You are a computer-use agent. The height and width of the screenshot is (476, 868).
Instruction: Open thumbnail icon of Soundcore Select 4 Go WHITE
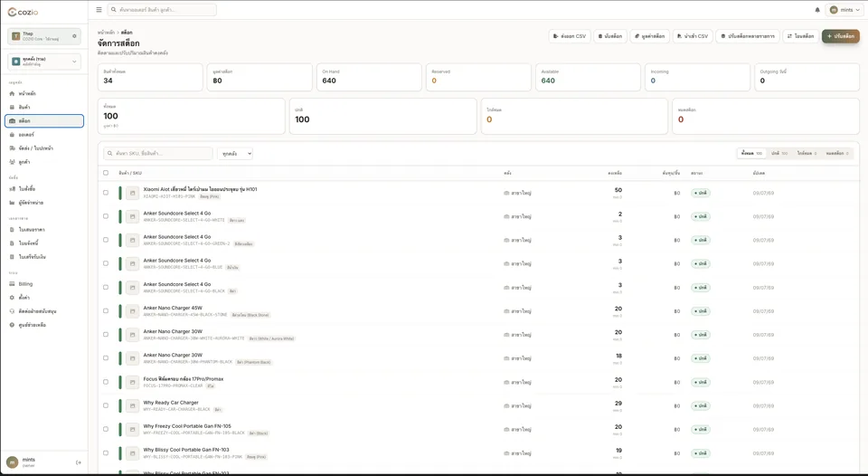(132, 216)
